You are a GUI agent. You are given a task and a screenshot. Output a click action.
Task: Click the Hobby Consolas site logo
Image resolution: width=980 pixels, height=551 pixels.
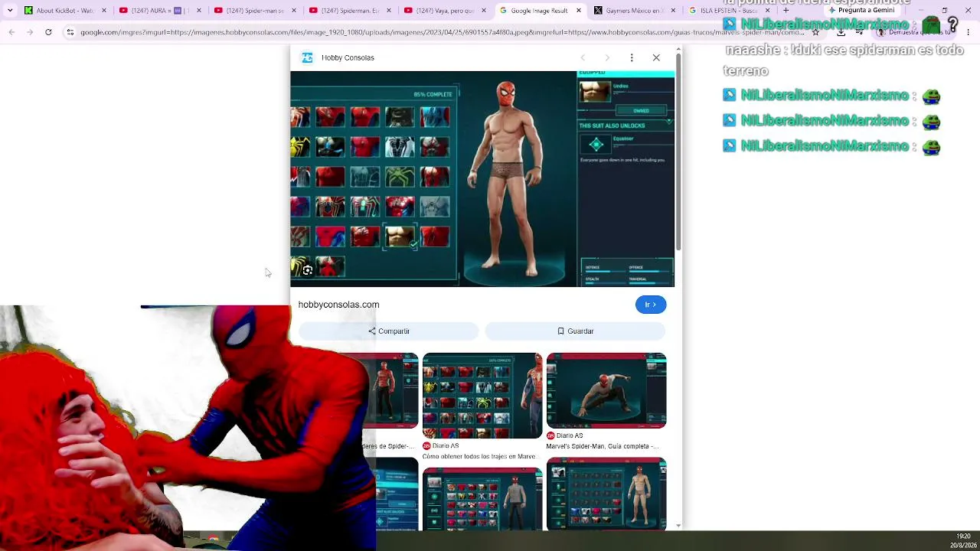coord(307,57)
